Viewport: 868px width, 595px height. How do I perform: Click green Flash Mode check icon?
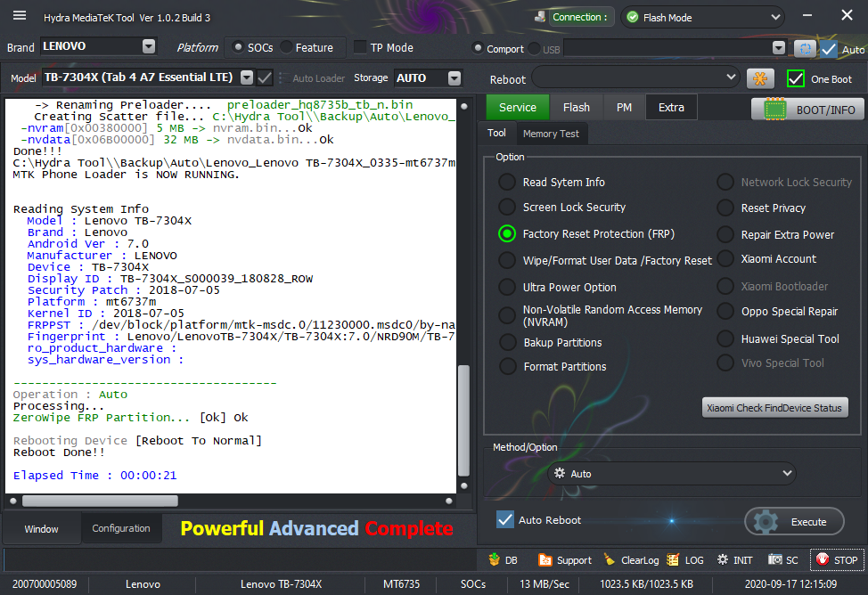(x=632, y=17)
